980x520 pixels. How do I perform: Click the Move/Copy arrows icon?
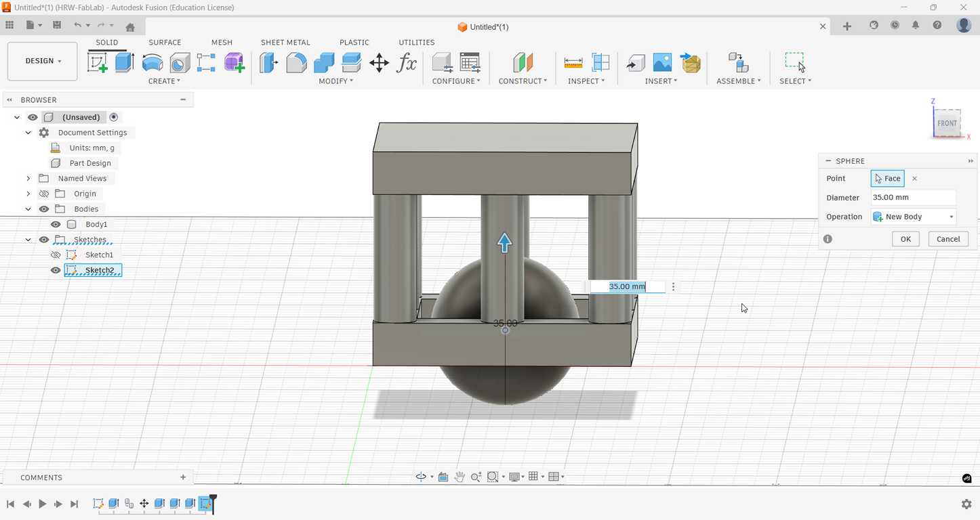point(379,63)
